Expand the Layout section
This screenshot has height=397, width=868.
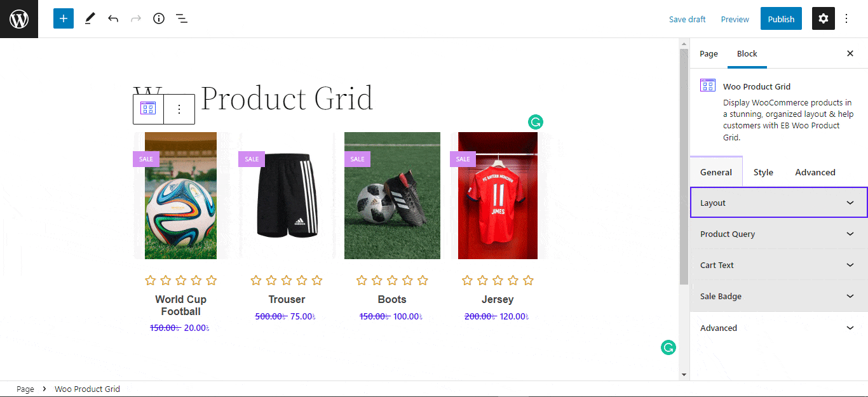click(778, 202)
